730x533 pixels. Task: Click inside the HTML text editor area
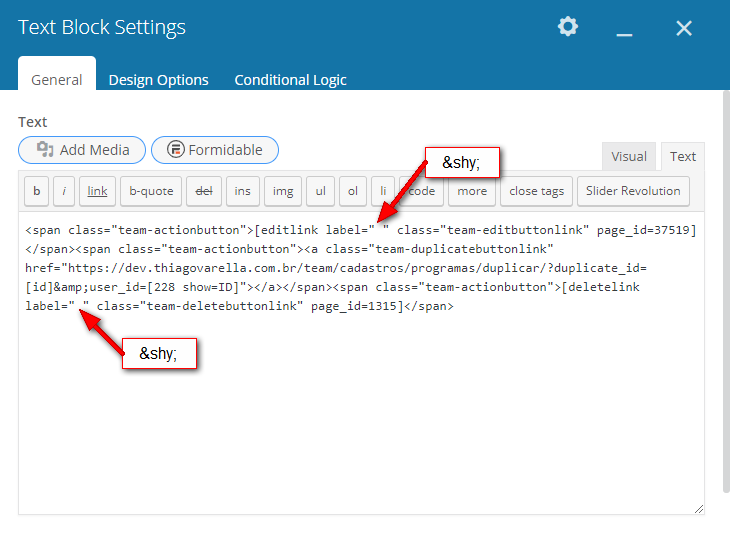click(360, 420)
